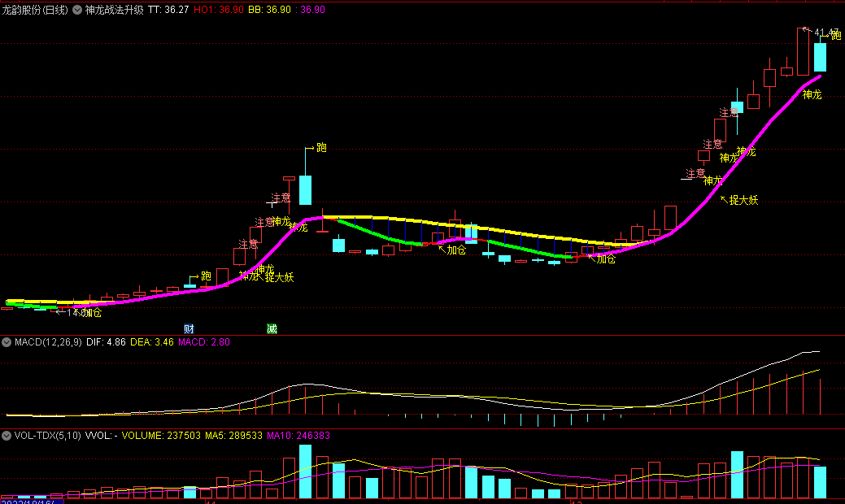
Task: Expand the MACD indicator panel dropdown arrow
Action: (7, 342)
